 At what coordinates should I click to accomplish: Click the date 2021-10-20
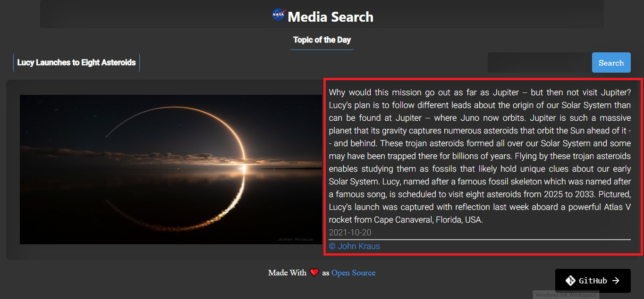(x=350, y=233)
